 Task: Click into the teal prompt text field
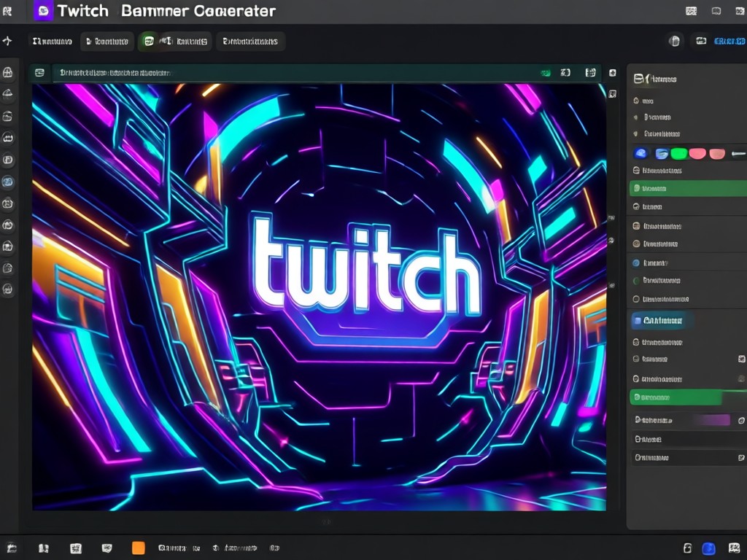[x=295, y=73]
